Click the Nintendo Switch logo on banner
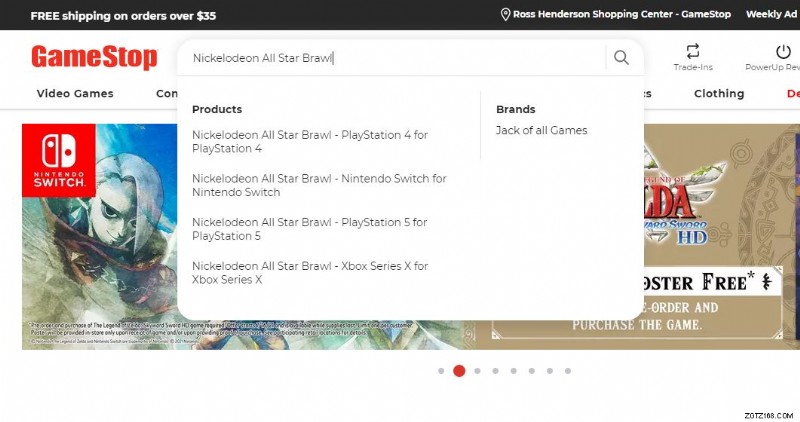Screen dimensions: 800x422 pyautogui.click(x=59, y=160)
